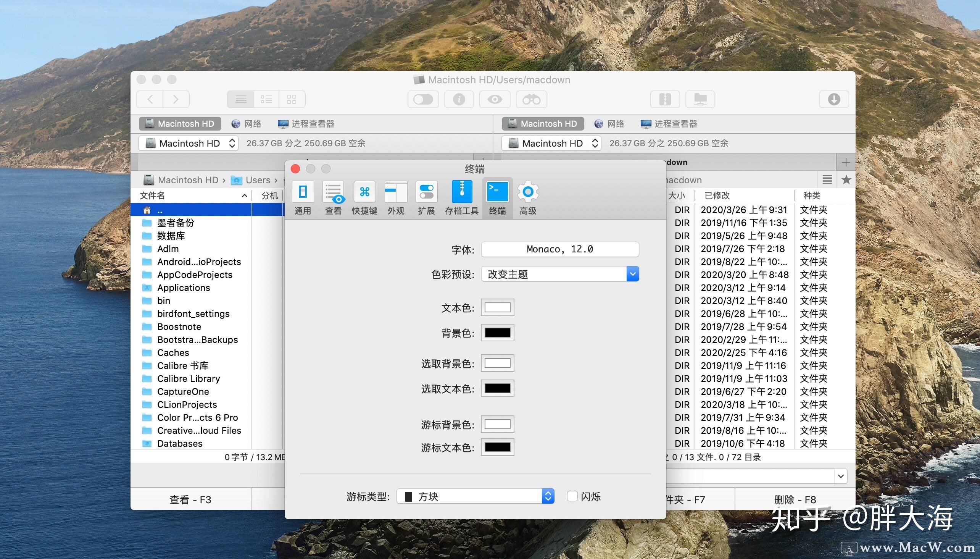Click the 种类 column header
The image size is (980, 559).
(x=825, y=195)
